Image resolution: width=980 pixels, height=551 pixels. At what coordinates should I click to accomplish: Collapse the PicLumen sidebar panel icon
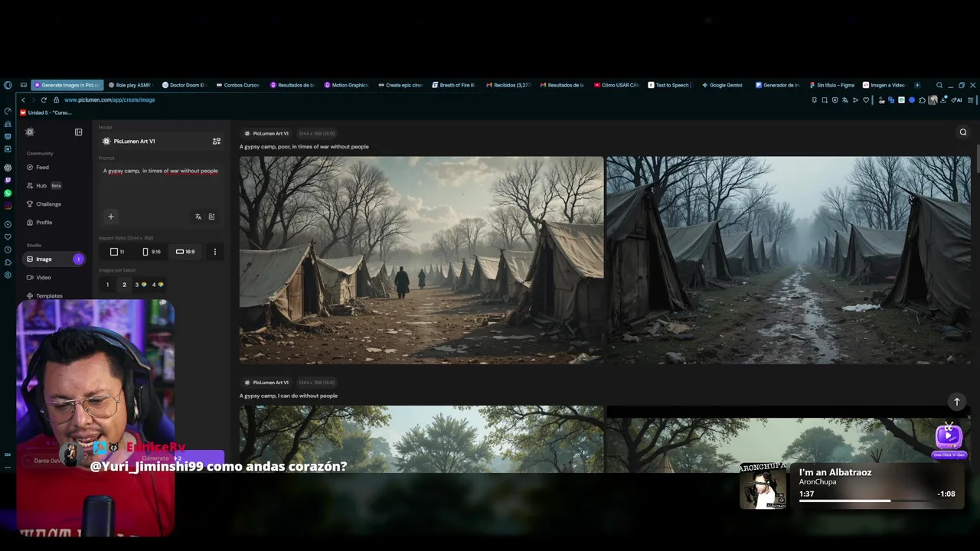(x=78, y=132)
